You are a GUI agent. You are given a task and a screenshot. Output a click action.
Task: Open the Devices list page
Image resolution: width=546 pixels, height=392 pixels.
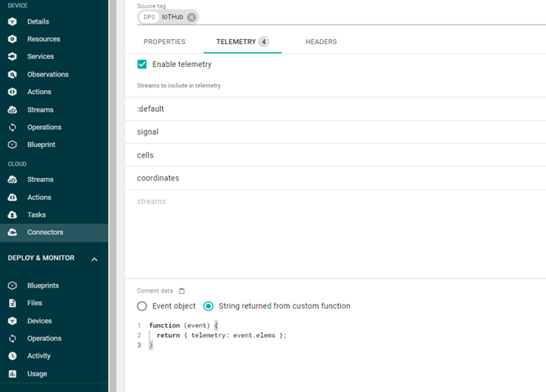40,321
